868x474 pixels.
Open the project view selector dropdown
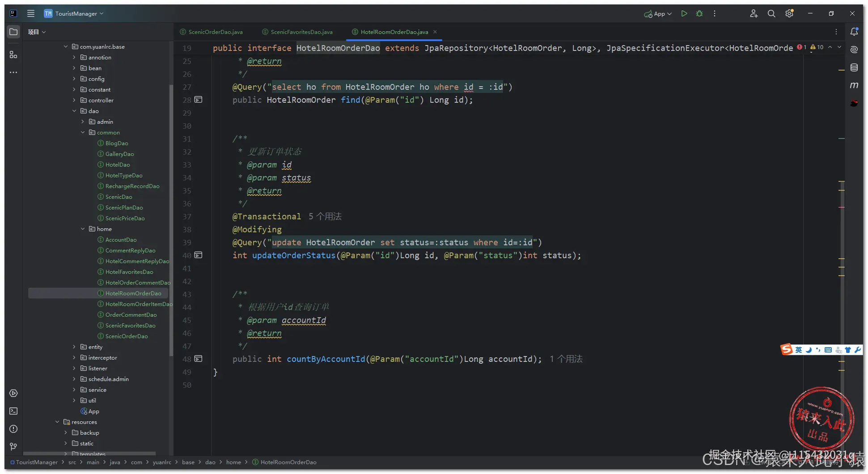37,32
